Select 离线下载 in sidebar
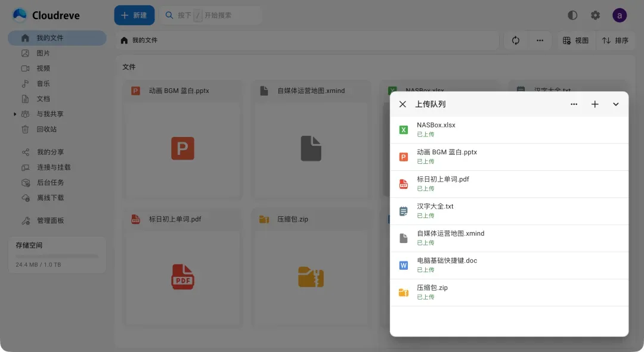 click(50, 198)
